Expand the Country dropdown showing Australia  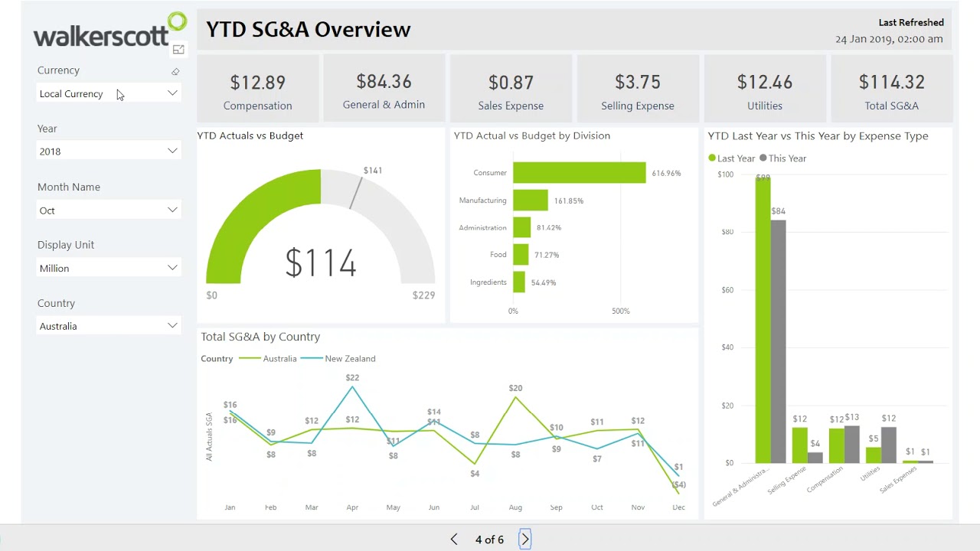point(109,326)
